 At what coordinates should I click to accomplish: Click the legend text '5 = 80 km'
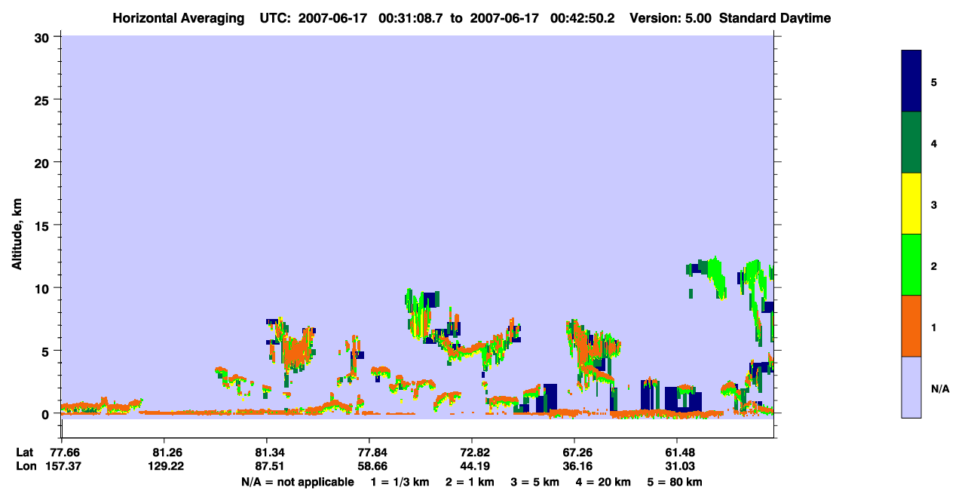676,482
